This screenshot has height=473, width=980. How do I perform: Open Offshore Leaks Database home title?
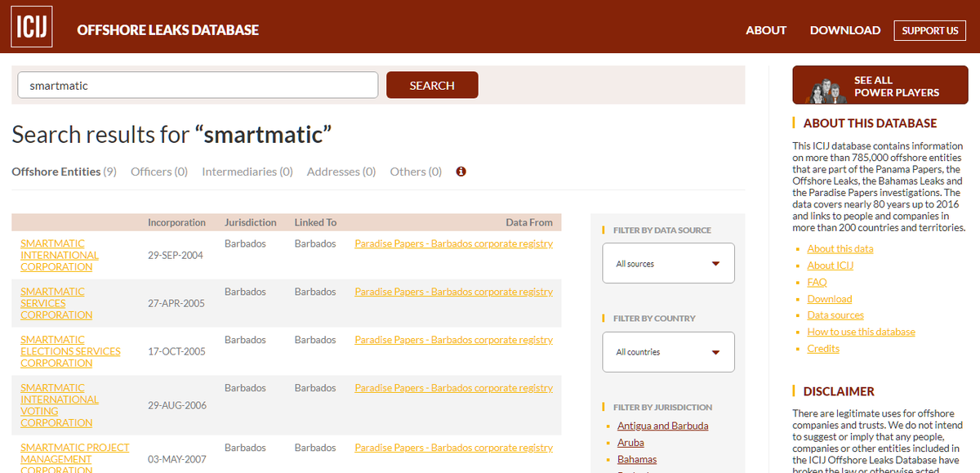(167, 30)
